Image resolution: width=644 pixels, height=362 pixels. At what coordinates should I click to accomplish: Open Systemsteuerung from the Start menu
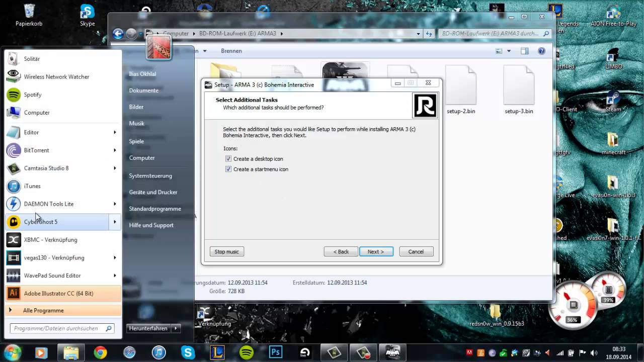pos(150,175)
